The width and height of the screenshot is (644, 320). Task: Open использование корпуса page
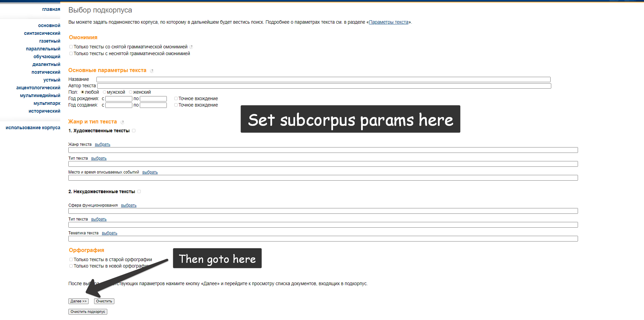coord(33,128)
